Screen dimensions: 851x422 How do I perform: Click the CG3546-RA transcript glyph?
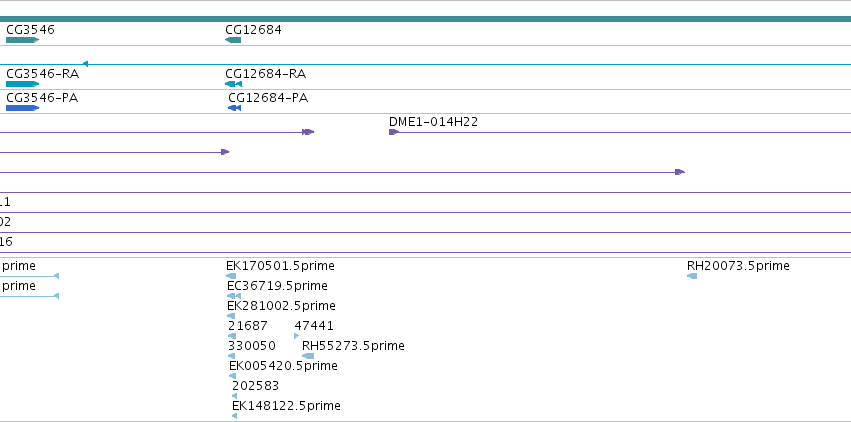click(22, 84)
